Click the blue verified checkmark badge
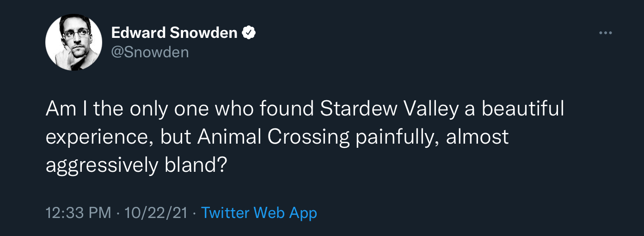 (x=250, y=33)
